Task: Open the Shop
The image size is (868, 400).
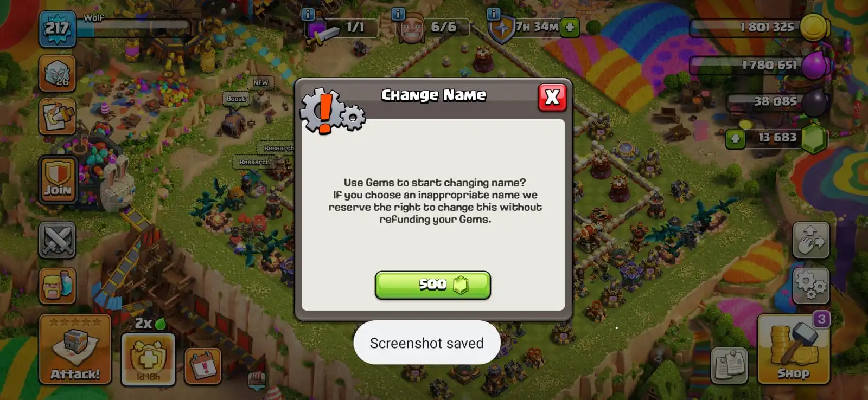Action: [794, 350]
